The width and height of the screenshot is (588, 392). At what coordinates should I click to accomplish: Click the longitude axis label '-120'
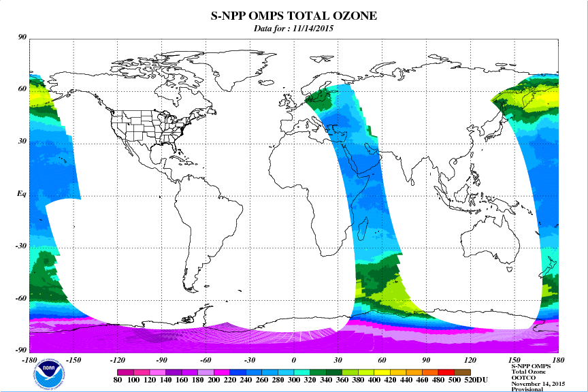[x=117, y=361]
